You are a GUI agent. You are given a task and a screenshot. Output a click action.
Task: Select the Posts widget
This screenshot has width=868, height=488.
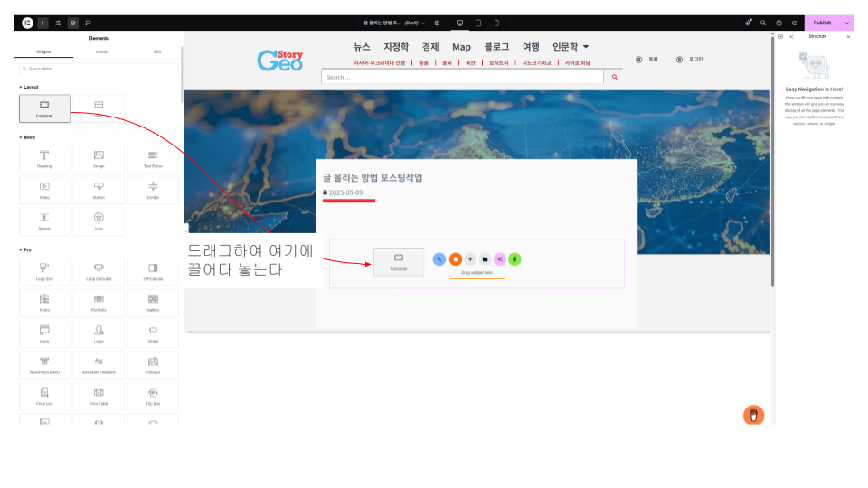click(x=44, y=303)
